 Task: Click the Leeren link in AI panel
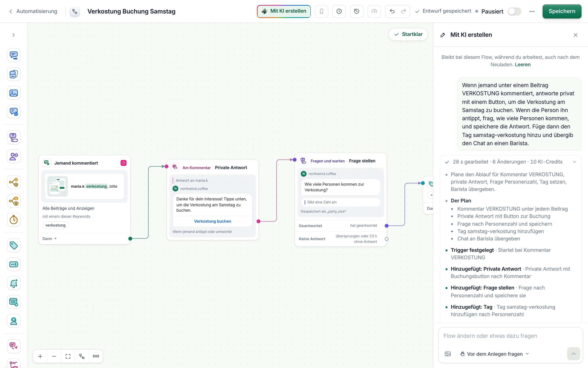click(522, 64)
